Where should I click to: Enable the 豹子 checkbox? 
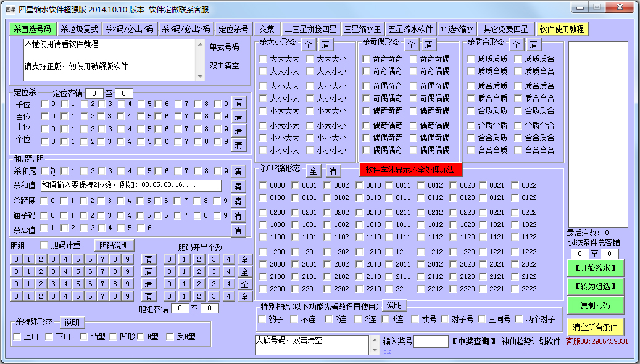pyautogui.click(x=262, y=319)
